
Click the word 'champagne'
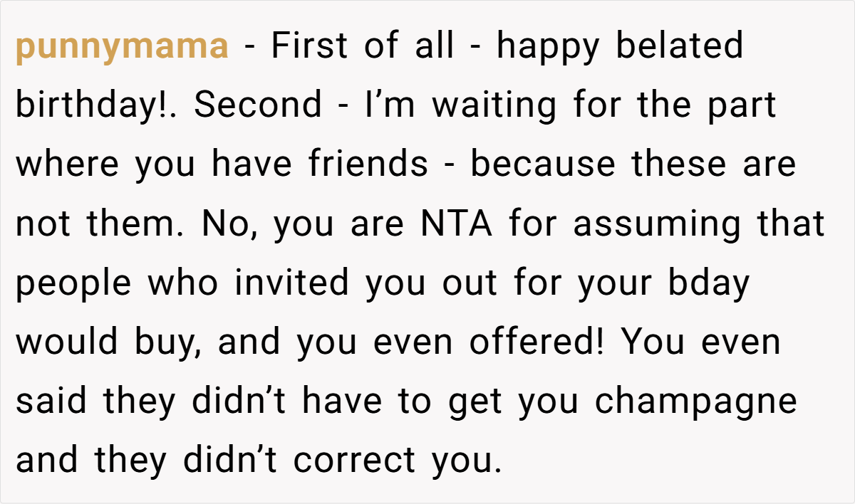point(695,402)
